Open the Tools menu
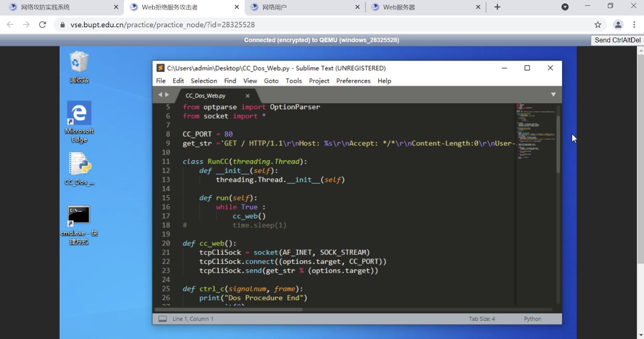The image size is (644, 339). (x=294, y=81)
